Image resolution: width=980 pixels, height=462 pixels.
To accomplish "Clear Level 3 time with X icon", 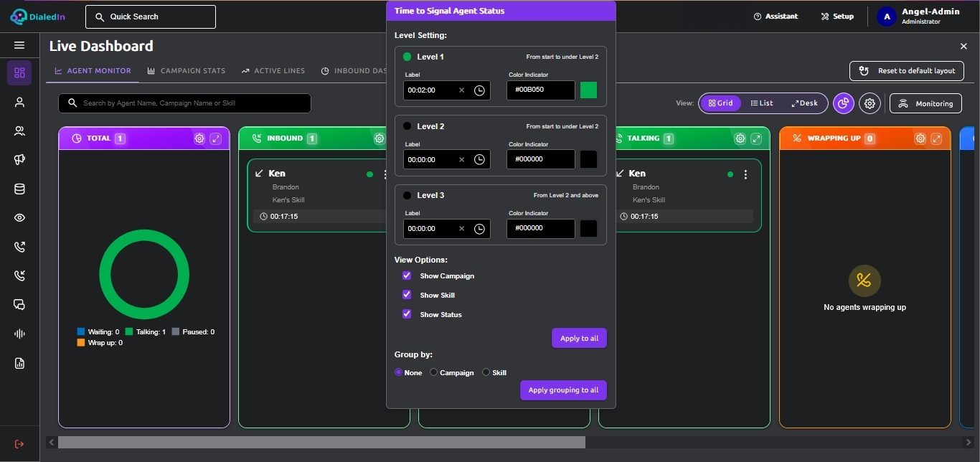I will 461,228.
